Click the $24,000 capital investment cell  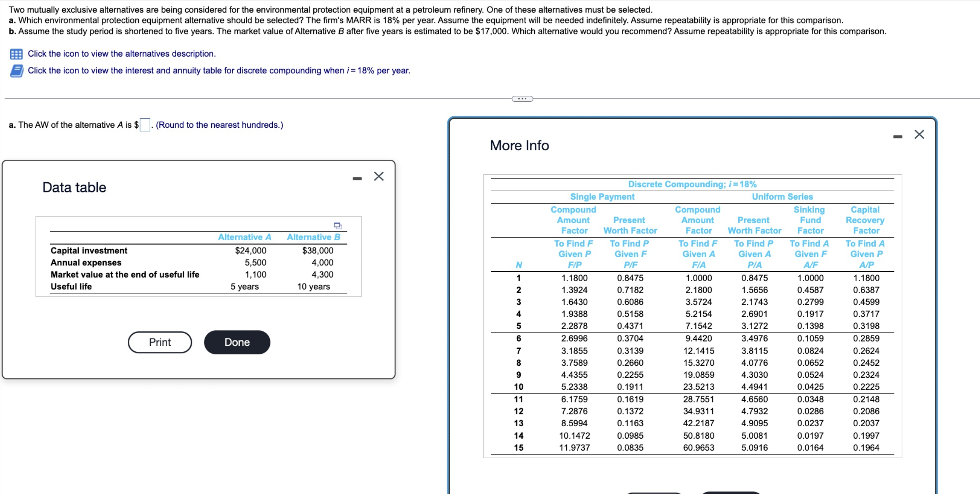pos(250,250)
